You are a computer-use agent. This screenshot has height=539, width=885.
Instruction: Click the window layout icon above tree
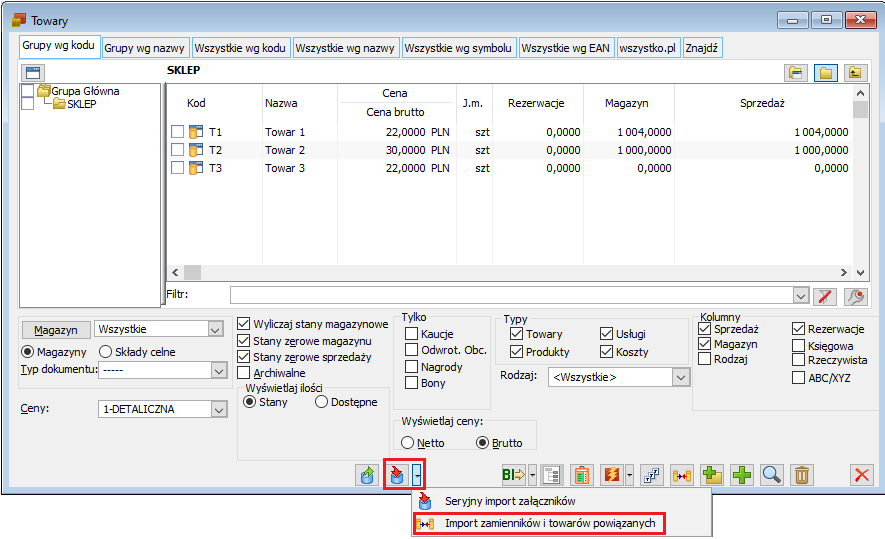pos(33,72)
